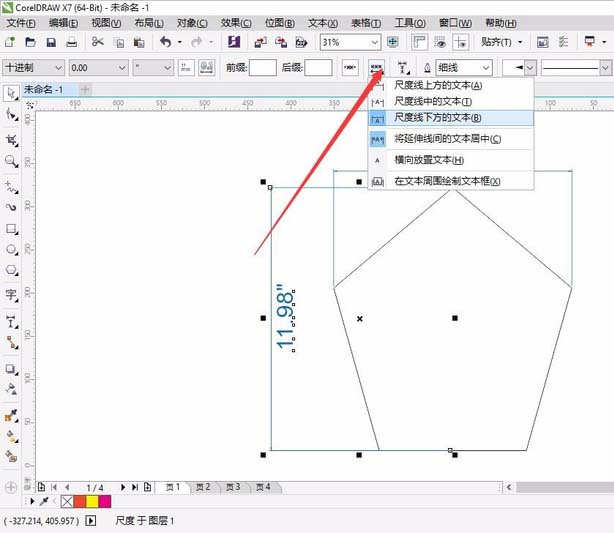Image resolution: width=614 pixels, height=533 pixels.
Task: Import a file
Action: (x=260, y=42)
